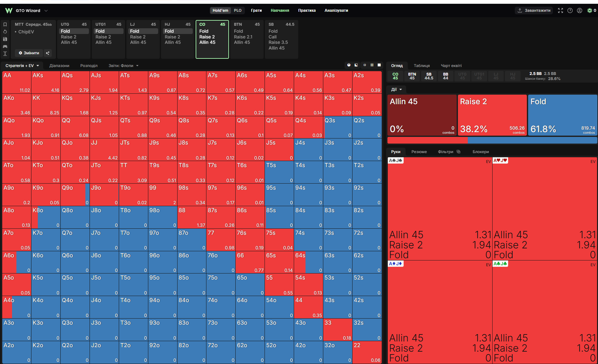Click the bookmark icon in left sidebar
Screen dimensions: 598x364
[5, 24]
